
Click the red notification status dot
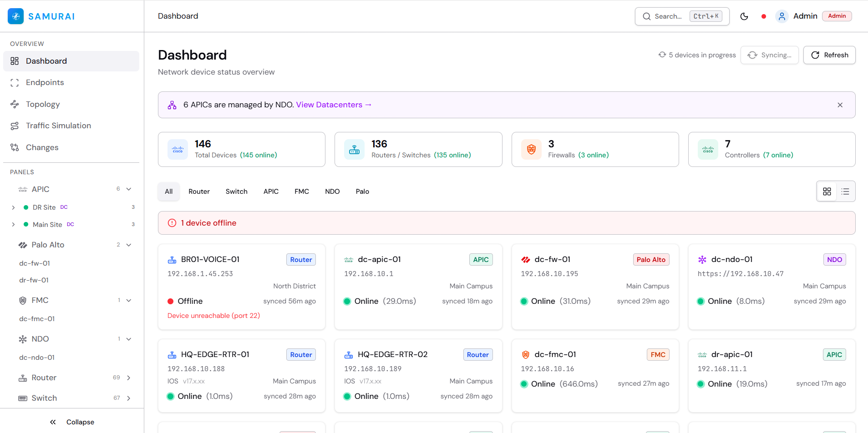pyautogui.click(x=764, y=16)
